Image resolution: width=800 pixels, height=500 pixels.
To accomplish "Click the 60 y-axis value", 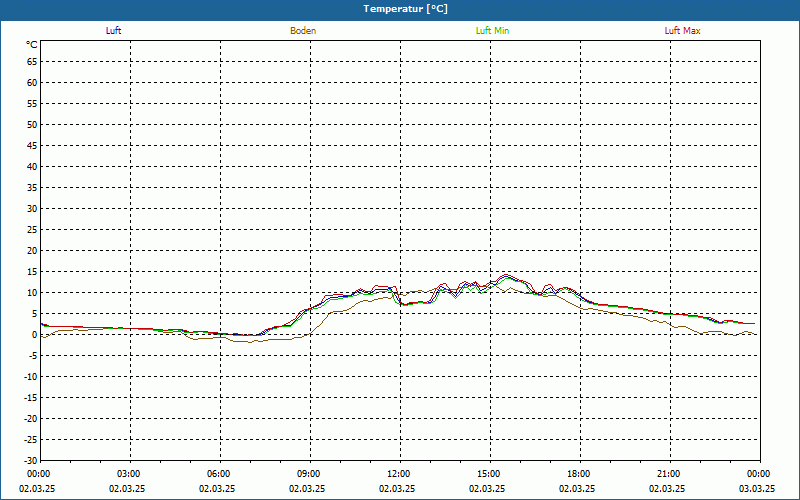I will 32,83.
